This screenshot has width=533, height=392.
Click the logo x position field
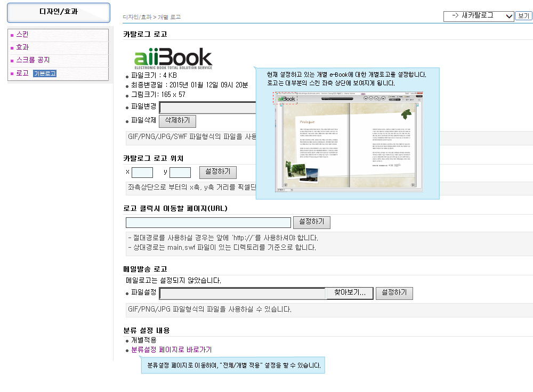pyautogui.click(x=142, y=172)
